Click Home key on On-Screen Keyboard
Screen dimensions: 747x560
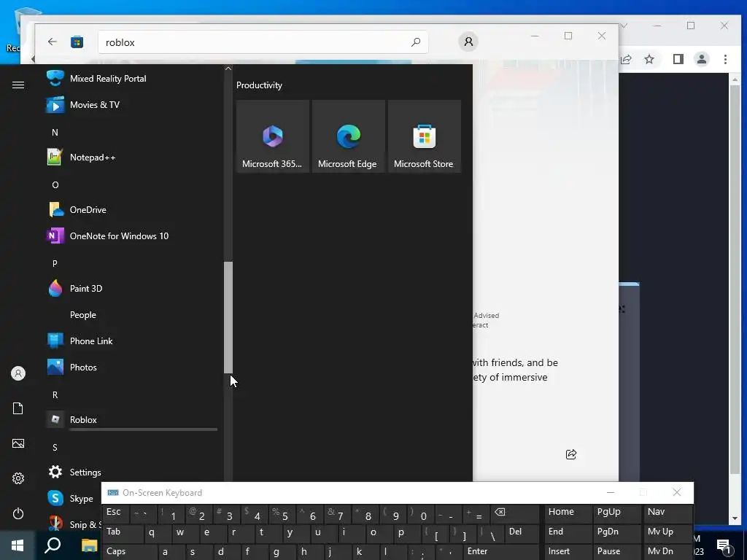click(x=568, y=513)
